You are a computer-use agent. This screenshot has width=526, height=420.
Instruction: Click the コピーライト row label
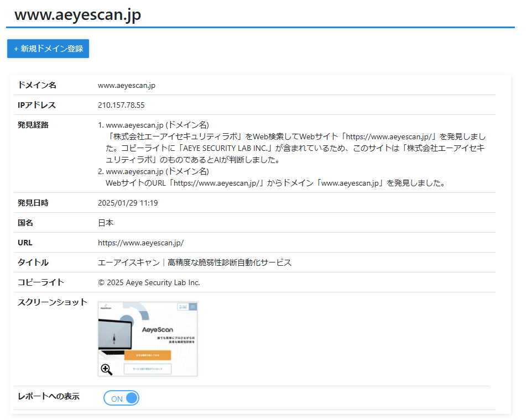[40, 282]
